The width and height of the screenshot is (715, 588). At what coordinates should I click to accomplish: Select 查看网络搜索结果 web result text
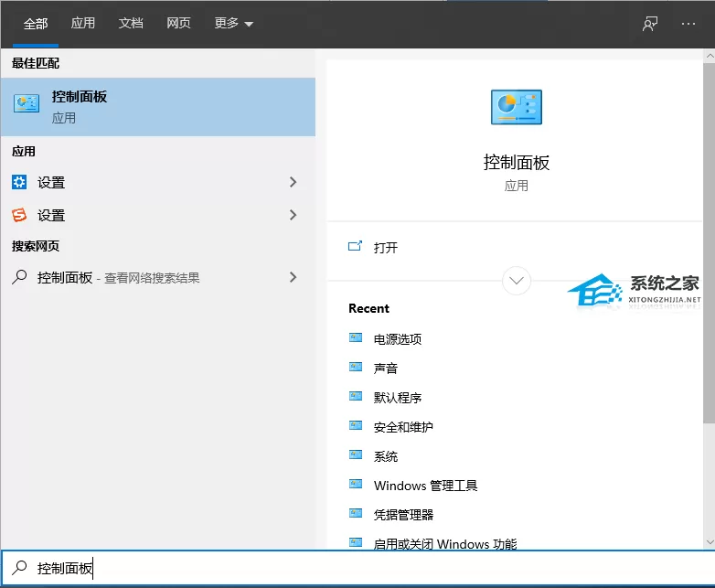[x=152, y=278]
